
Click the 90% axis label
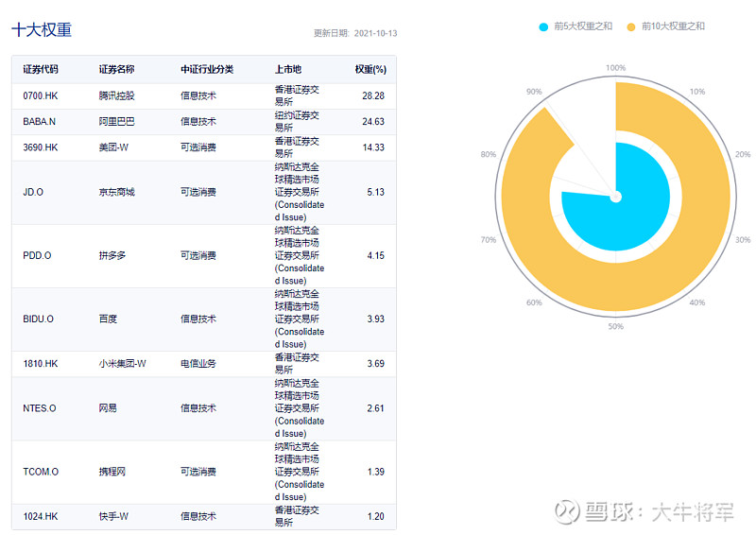point(534,92)
